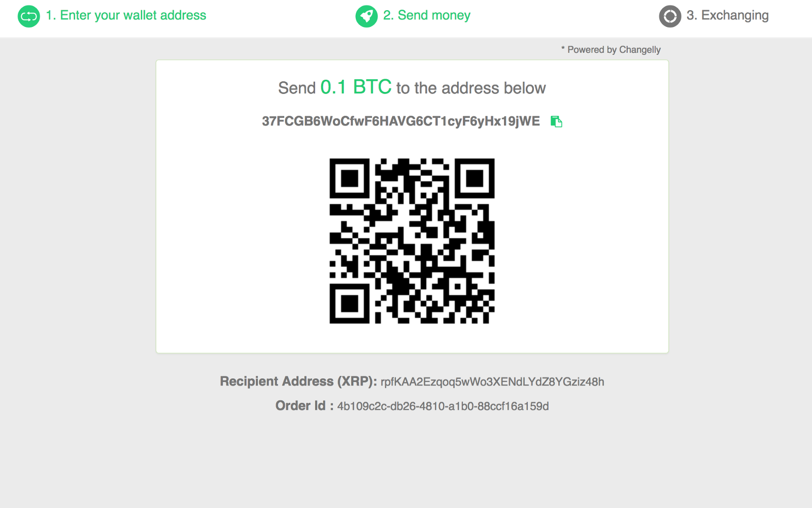
Task: Click the top-right finder square of QR code
Action: pyautogui.click(x=475, y=178)
